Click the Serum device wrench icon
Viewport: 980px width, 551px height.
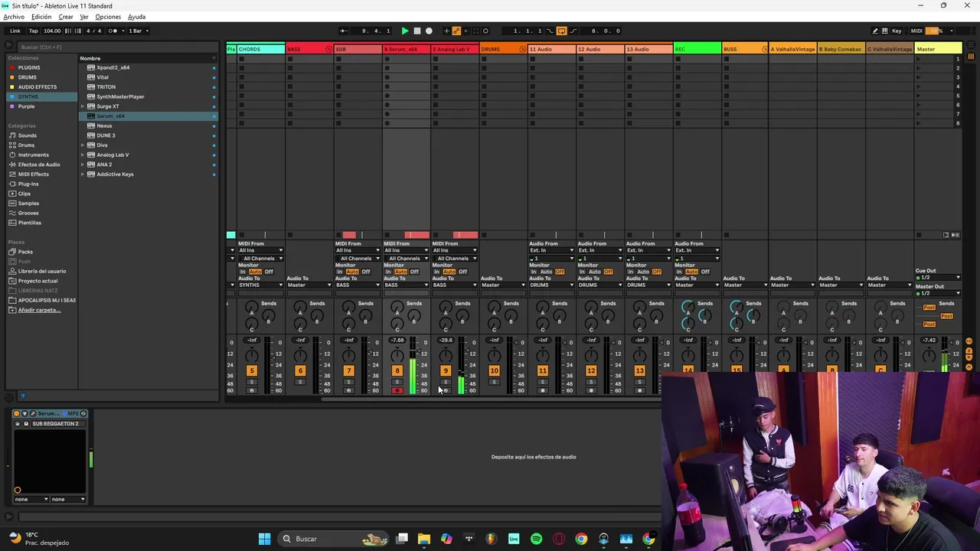pyautogui.click(x=33, y=413)
